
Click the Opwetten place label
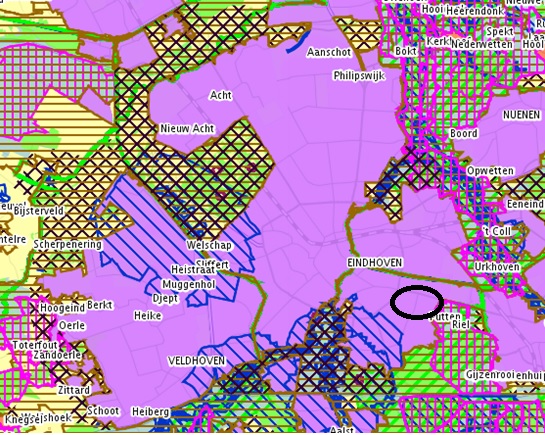[x=490, y=171]
